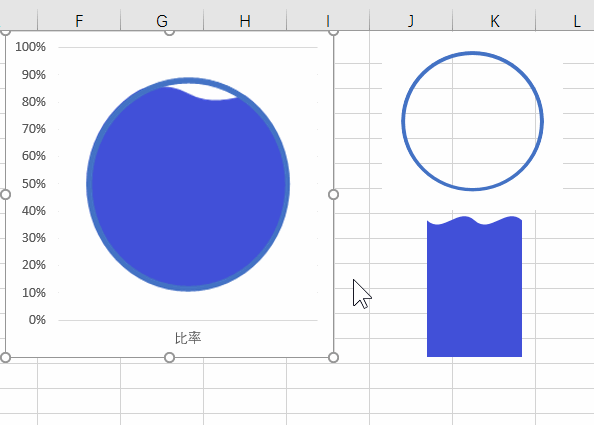
Task: Click the 50% axis label
Action: 34,184
